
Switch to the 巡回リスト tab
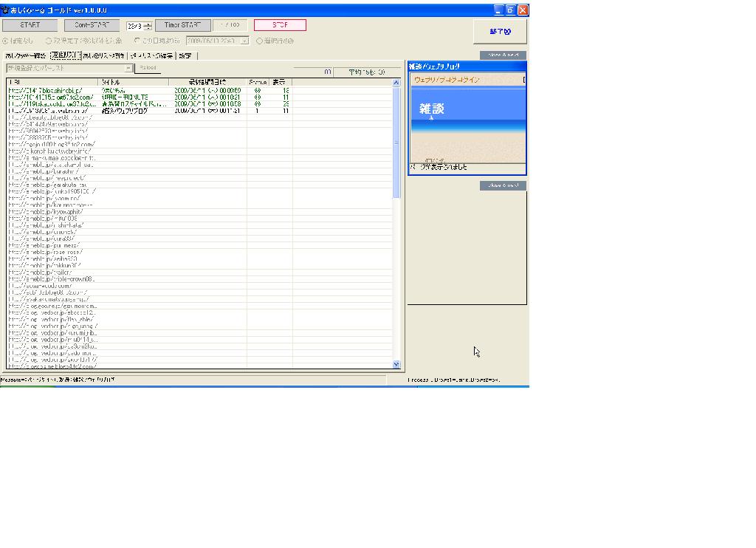[65, 55]
